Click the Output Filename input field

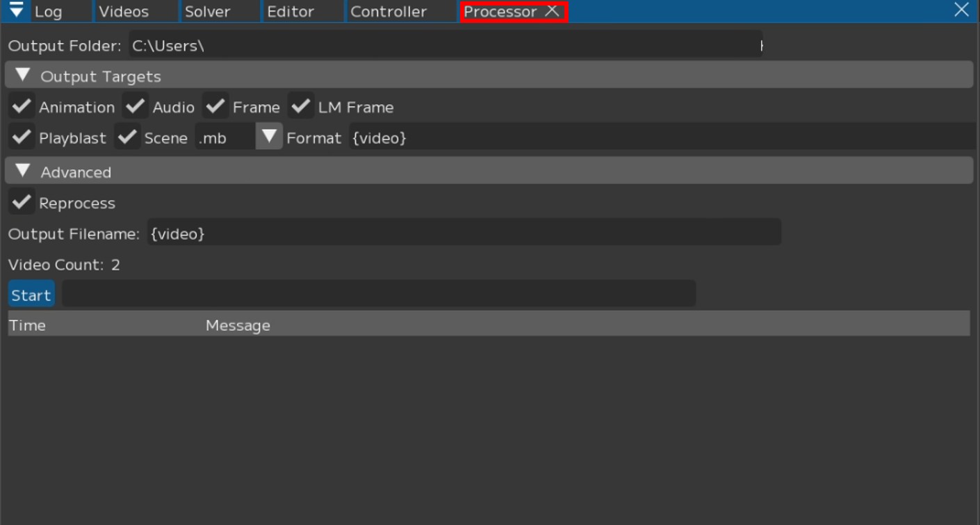point(464,233)
